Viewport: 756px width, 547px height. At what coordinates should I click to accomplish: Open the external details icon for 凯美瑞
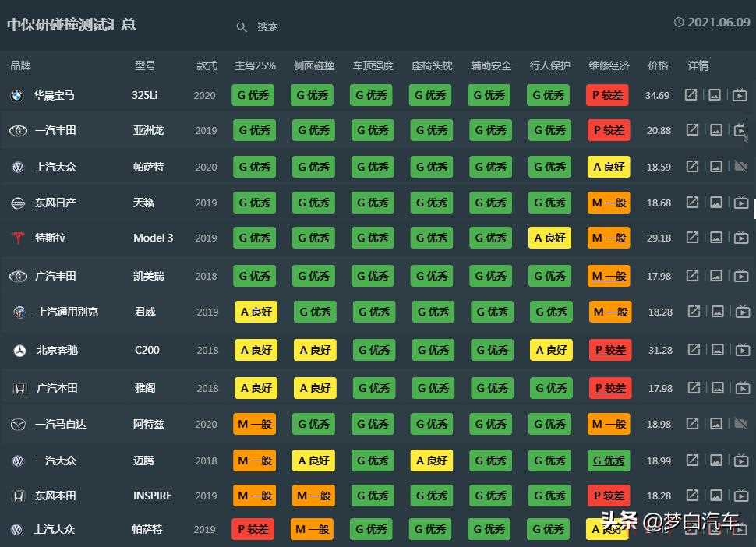692,275
